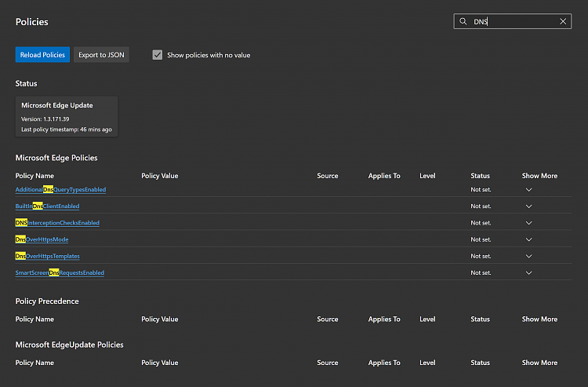Click the 'Policy Precedence' heading

(47, 301)
